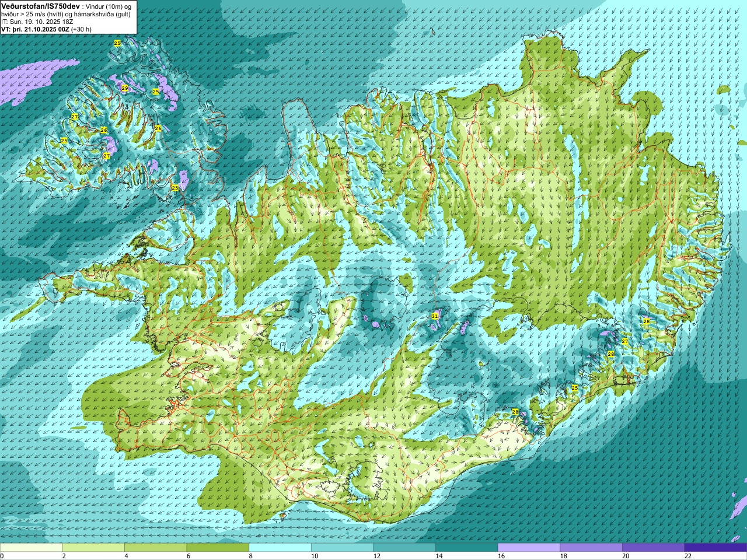The image size is (747, 560).
Task: Click the '0' tick label on the legend
Action: point(2,556)
